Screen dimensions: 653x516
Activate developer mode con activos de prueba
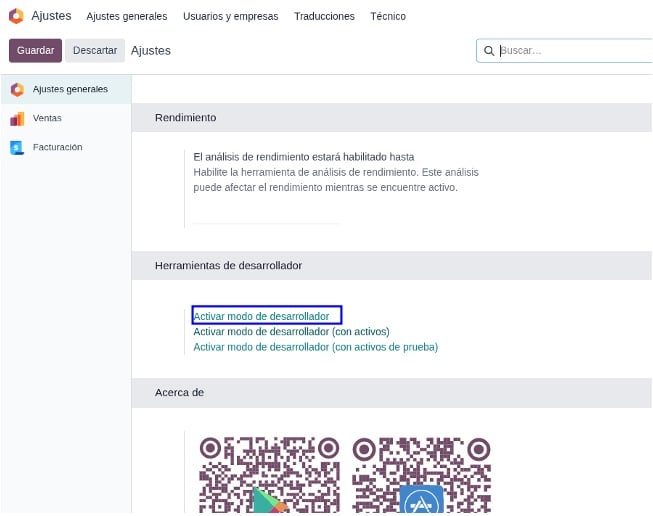(316, 347)
